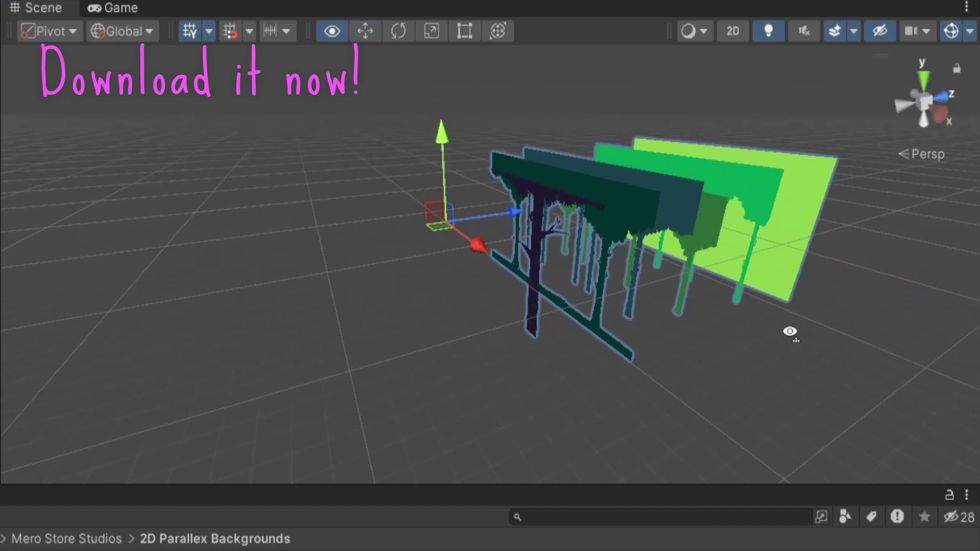Click the Y axis cone on orientation gizmo
The height and width of the screenshot is (551, 980).
924,81
